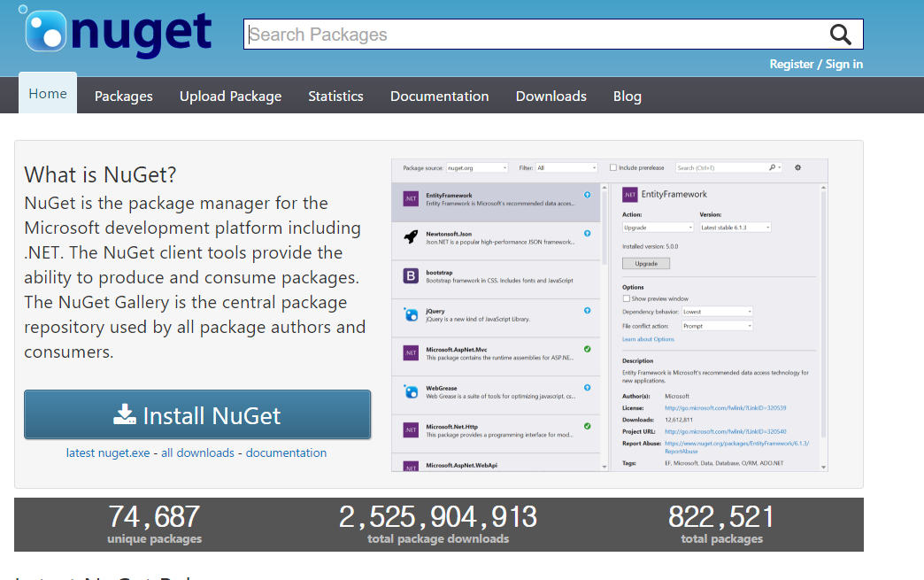Click the Register / Sign in link
This screenshot has height=580, width=924.
[x=816, y=64]
